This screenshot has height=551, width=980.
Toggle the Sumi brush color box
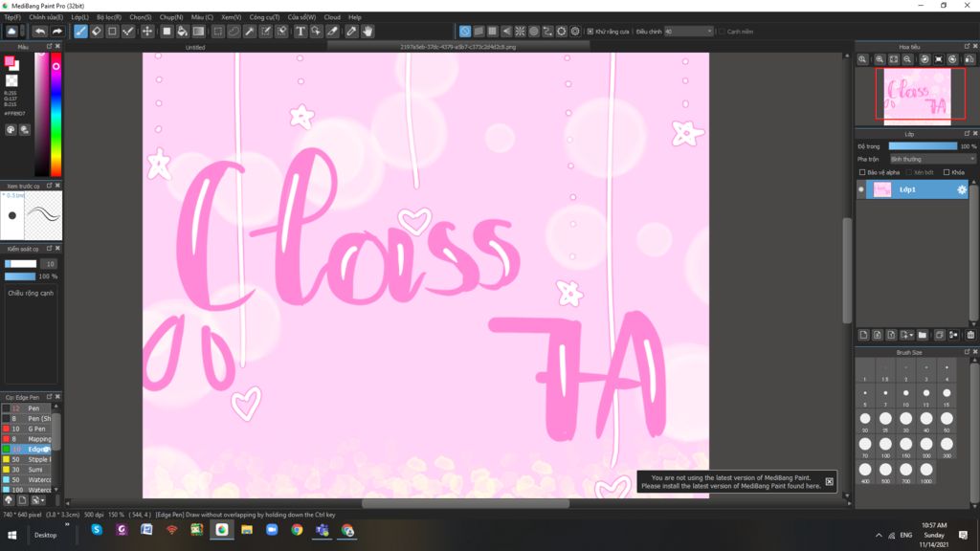point(7,470)
